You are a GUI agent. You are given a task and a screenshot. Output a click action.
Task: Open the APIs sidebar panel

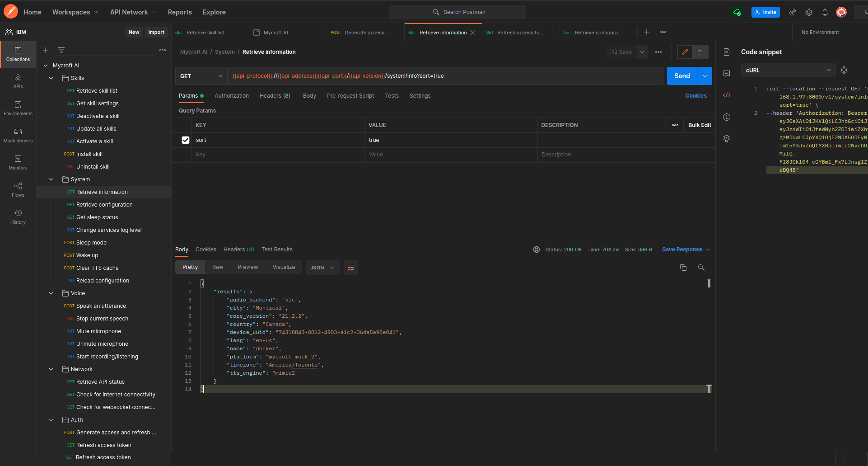(x=18, y=81)
